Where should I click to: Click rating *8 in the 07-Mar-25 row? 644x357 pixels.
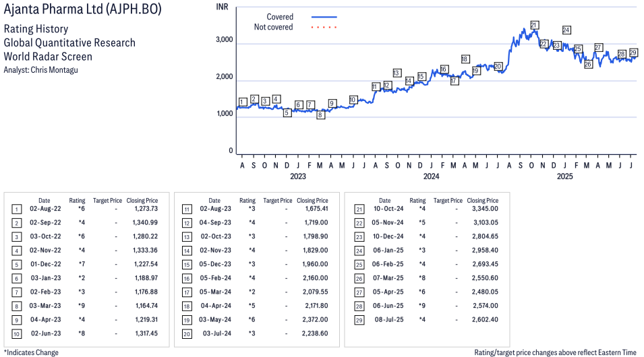(422, 278)
